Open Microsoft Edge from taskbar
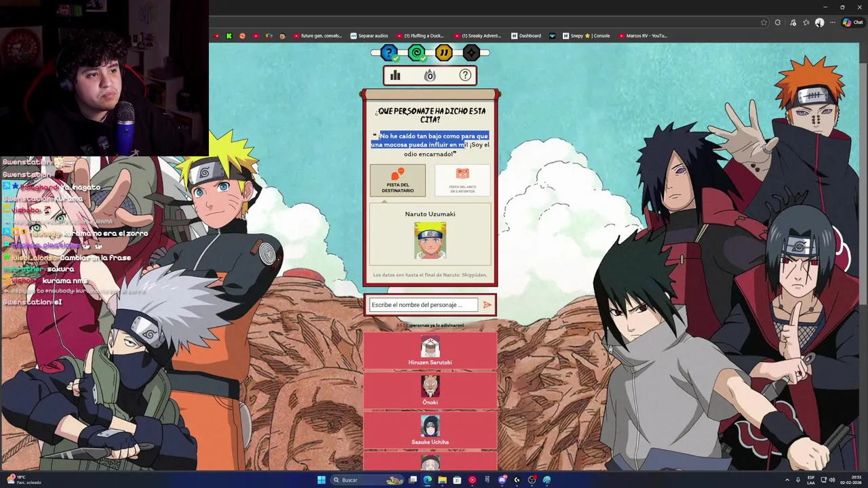The image size is (868, 488). pos(427,480)
